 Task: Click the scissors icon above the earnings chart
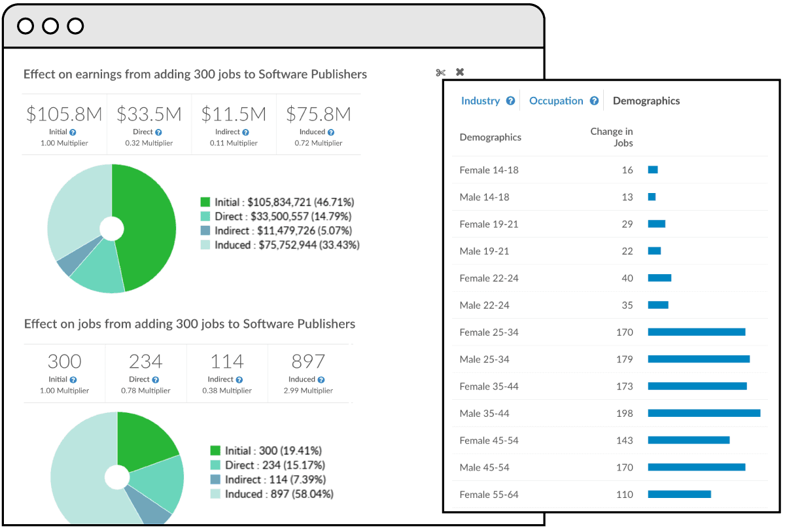(440, 73)
